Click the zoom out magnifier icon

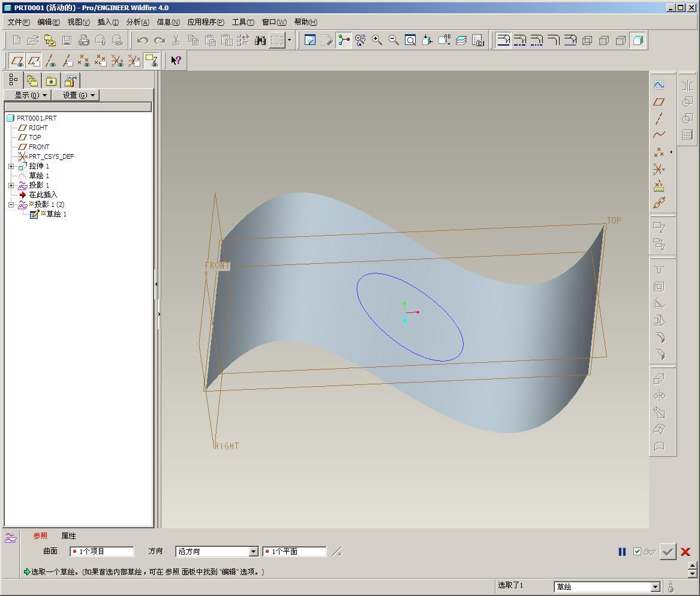pyautogui.click(x=393, y=40)
